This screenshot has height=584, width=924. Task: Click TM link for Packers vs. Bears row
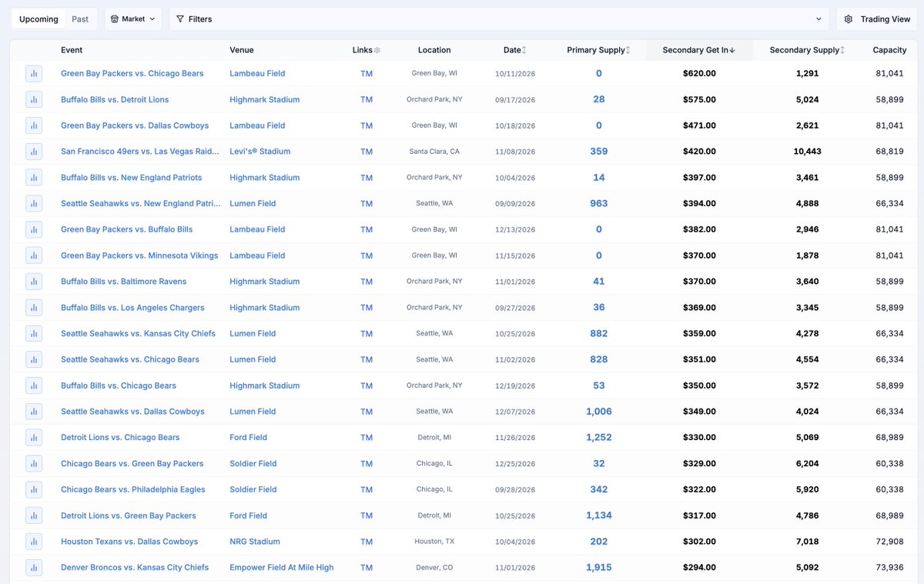coord(367,74)
